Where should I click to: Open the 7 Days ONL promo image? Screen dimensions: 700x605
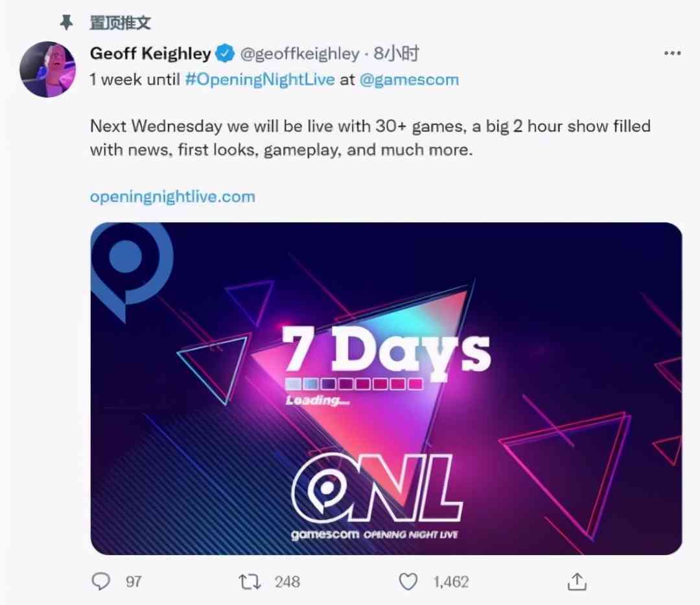coord(386,389)
